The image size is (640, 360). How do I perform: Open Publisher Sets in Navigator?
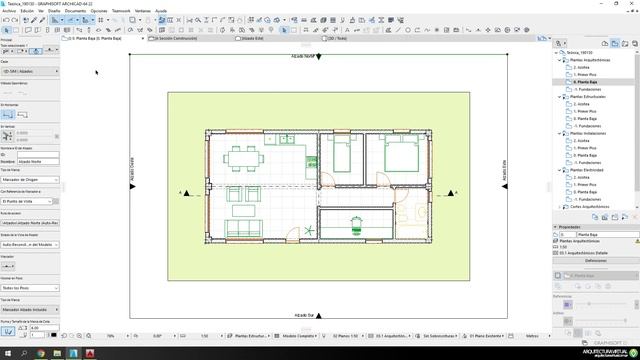click(635, 43)
